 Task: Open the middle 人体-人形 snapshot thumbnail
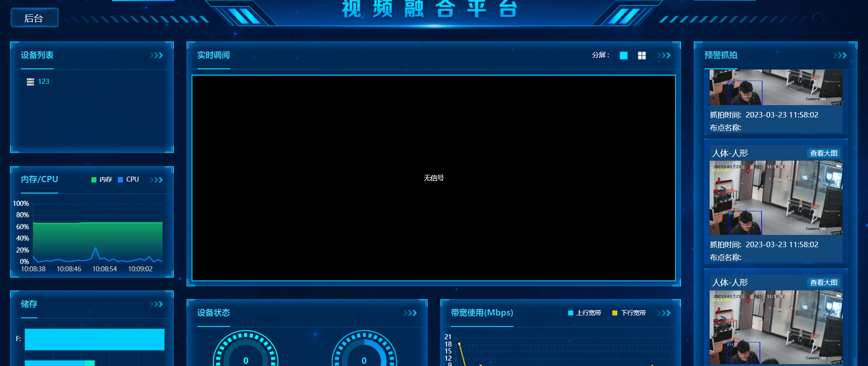click(776, 198)
